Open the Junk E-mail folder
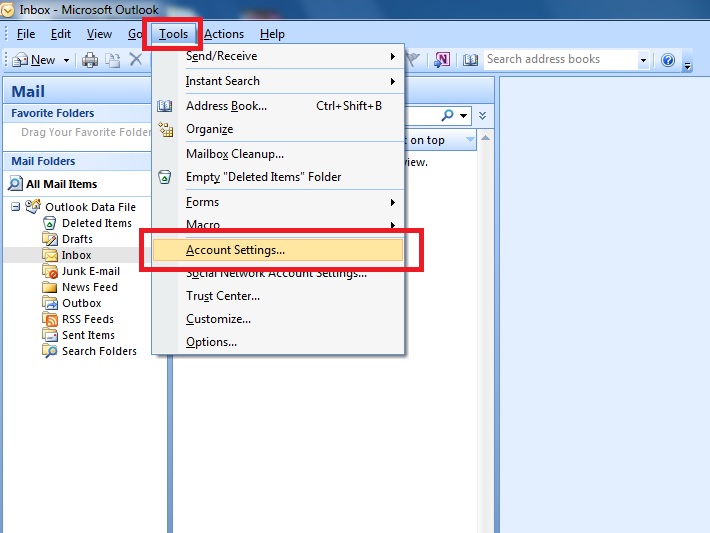Viewport: 710px width, 533px height. [x=90, y=271]
